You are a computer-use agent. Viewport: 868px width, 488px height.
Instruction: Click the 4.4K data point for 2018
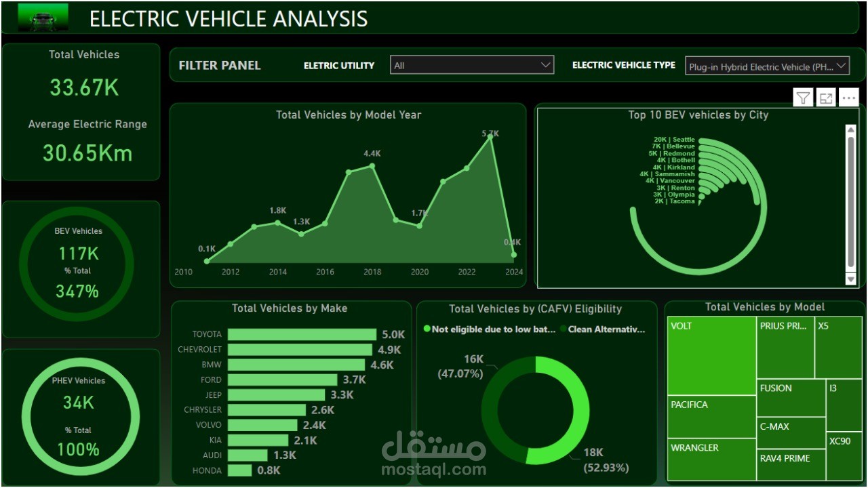tap(372, 165)
